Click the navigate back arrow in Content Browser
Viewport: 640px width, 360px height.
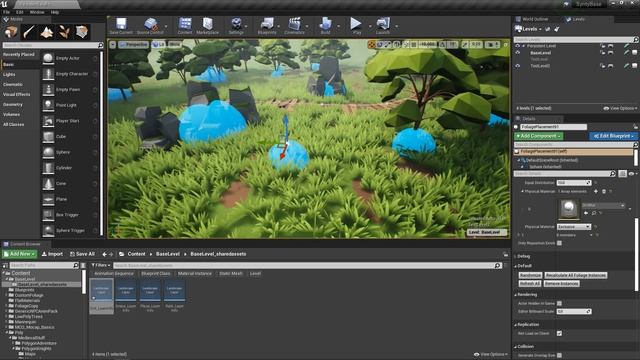104,254
